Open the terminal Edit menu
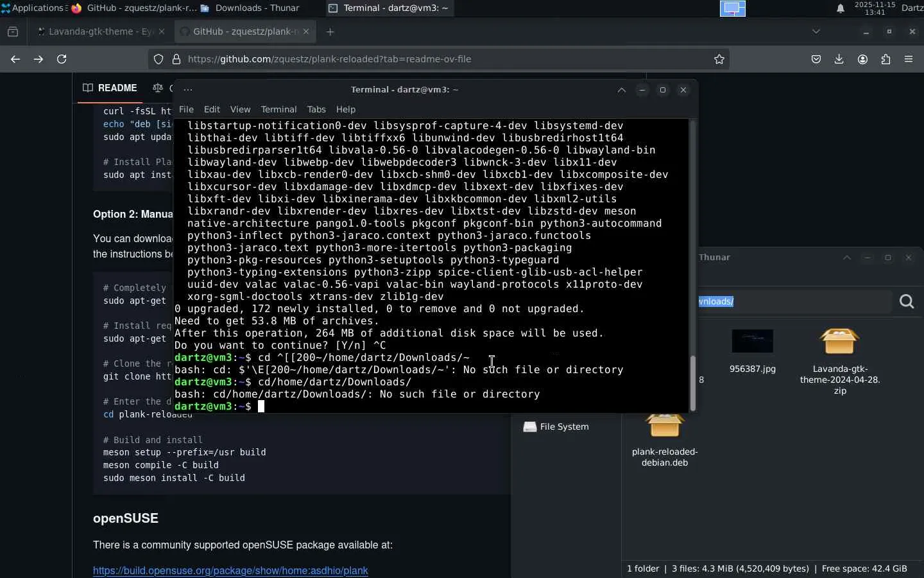The image size is (924, 578). click(212, 109)
